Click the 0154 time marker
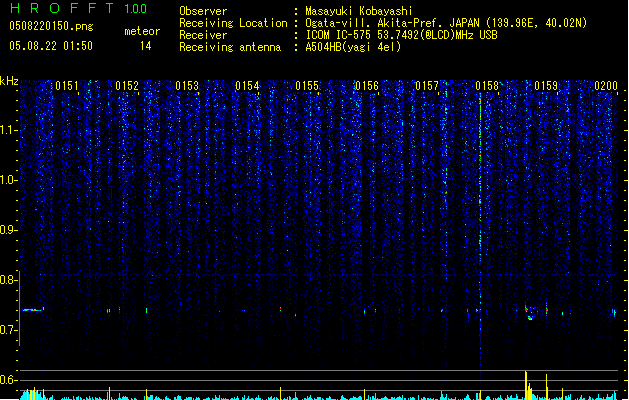Image resolution: width=629 pixels, height=400 pixels. pyautogui.click(x=247, y=86)
